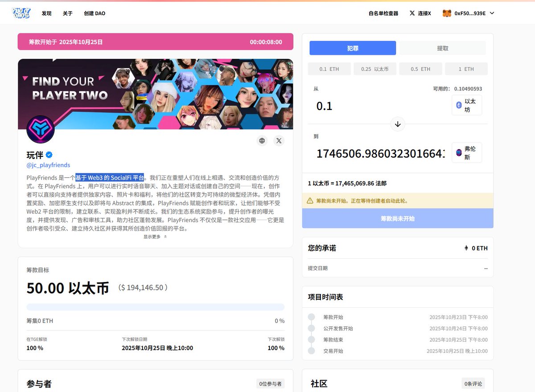Switch to the 提取 tab
Image resolution: width=535 pixels, height=392 pixels.
(x=442, y=48)
